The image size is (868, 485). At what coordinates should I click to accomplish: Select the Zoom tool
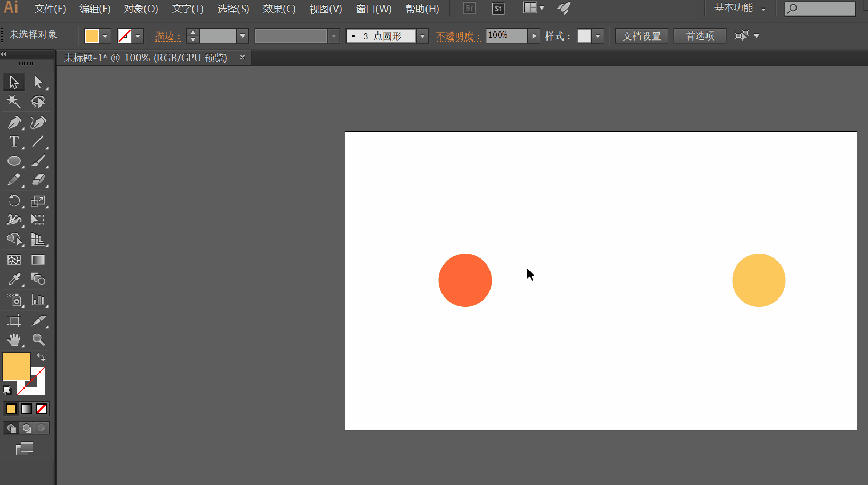[38, 339]
